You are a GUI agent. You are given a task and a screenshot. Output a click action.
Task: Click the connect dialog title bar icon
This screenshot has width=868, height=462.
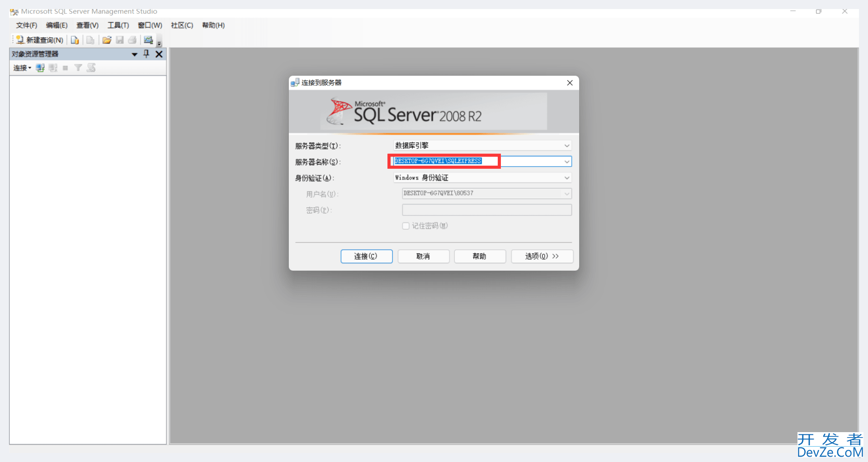pos(295,82)
